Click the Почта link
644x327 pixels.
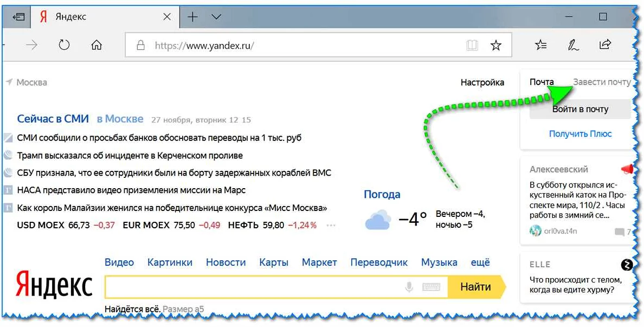[x=542, y=82]
